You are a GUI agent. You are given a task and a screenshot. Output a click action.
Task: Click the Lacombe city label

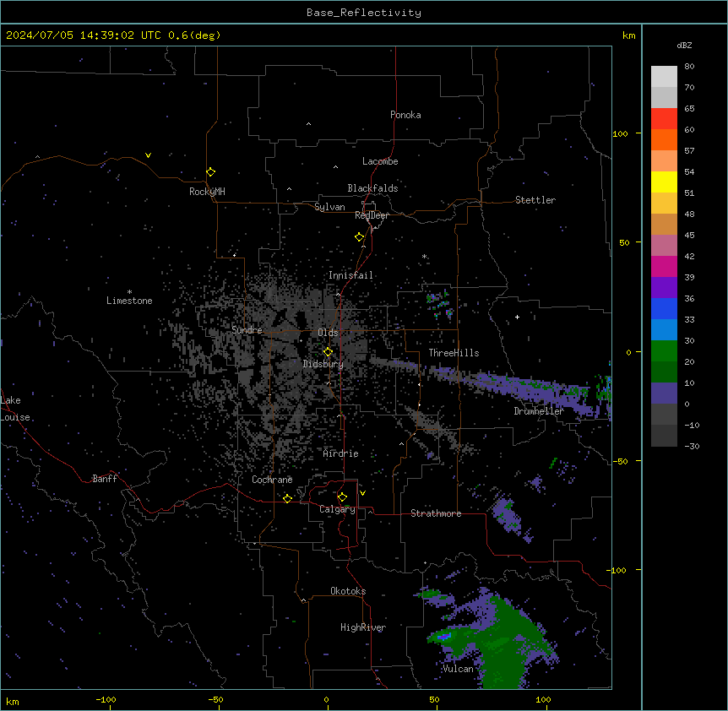pos(380,161)
